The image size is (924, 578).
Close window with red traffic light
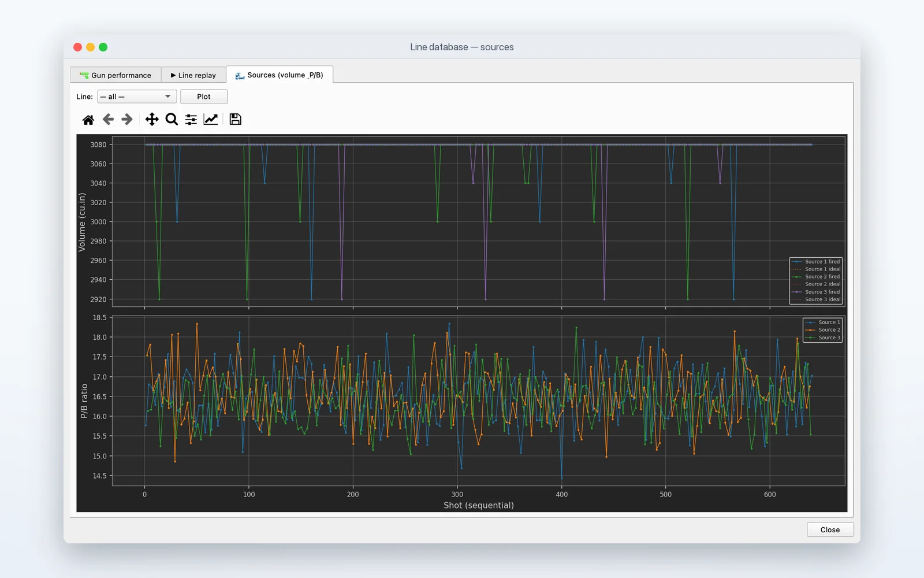point(78,47)
